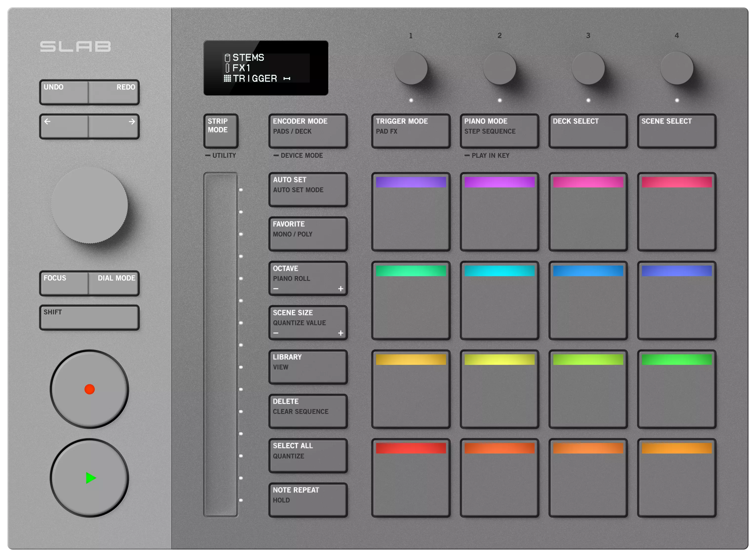Viewport: 756px width, 557px height.
Task: Tap the purple pad
Action: tap(411, 212)
